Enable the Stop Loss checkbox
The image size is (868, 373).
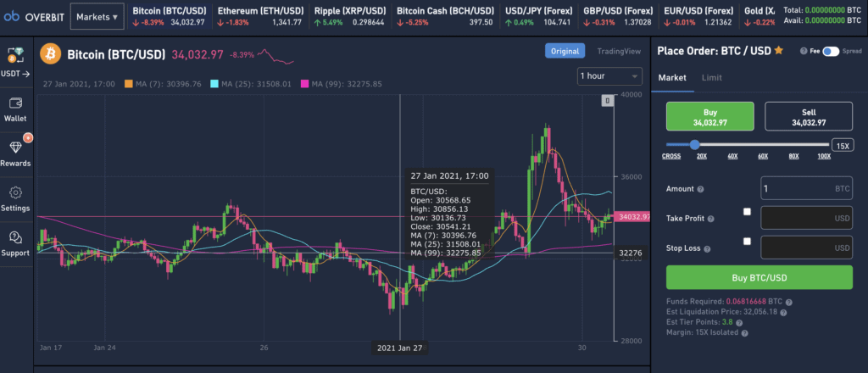(x=748, y=242)
